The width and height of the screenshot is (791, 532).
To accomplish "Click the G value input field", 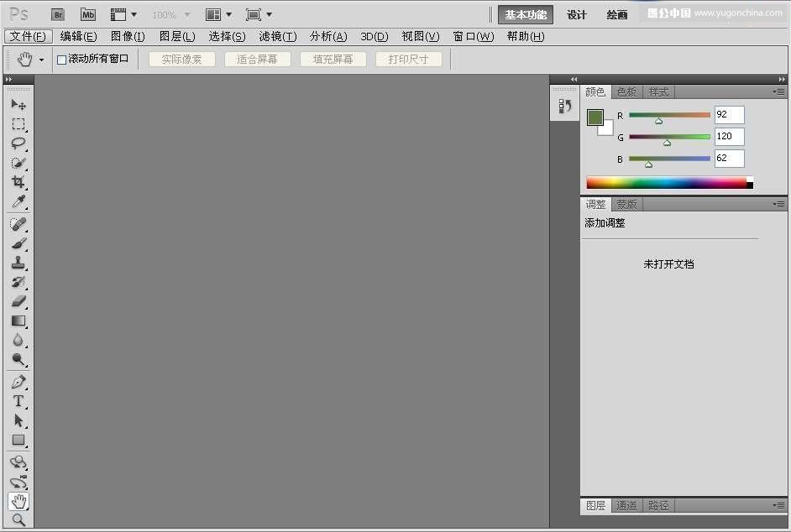I will pos(730,137).
